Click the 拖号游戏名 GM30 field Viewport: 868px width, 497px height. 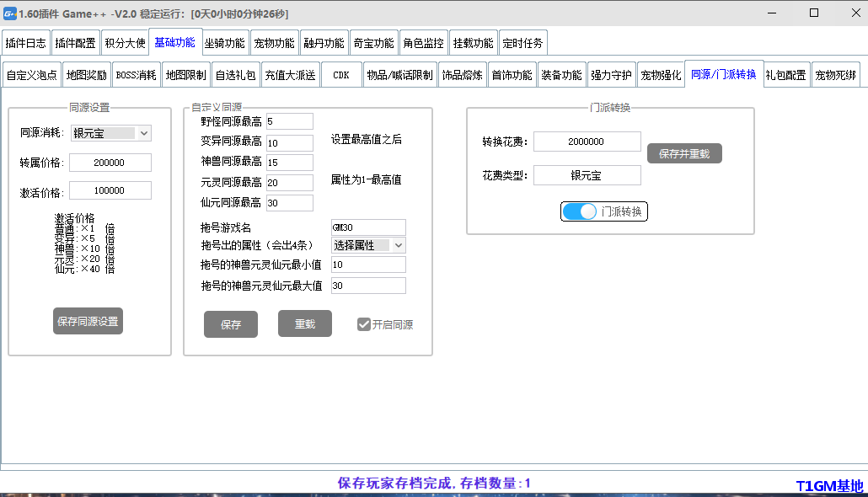[368, 227]
